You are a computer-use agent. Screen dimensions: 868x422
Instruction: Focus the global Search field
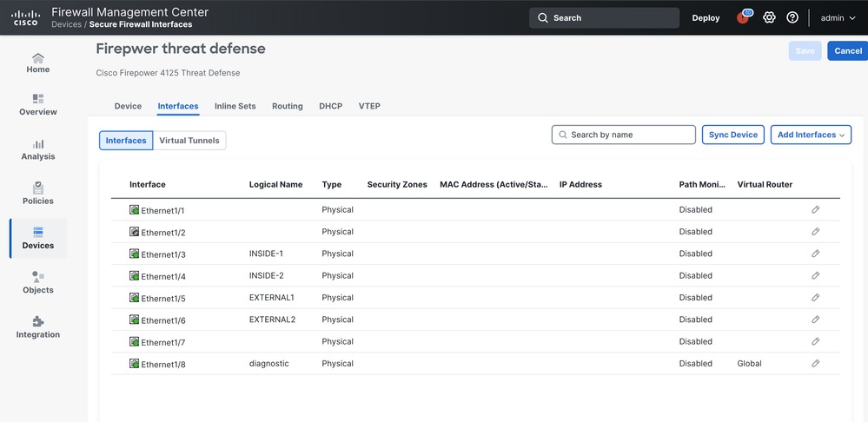[x=604, y=17]
